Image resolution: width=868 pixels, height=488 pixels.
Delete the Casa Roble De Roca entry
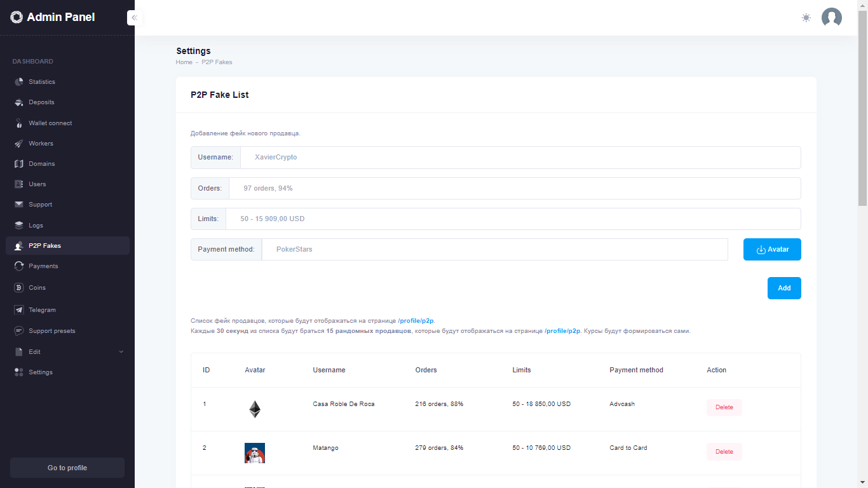pyautogui.click(x=724, y=407)
